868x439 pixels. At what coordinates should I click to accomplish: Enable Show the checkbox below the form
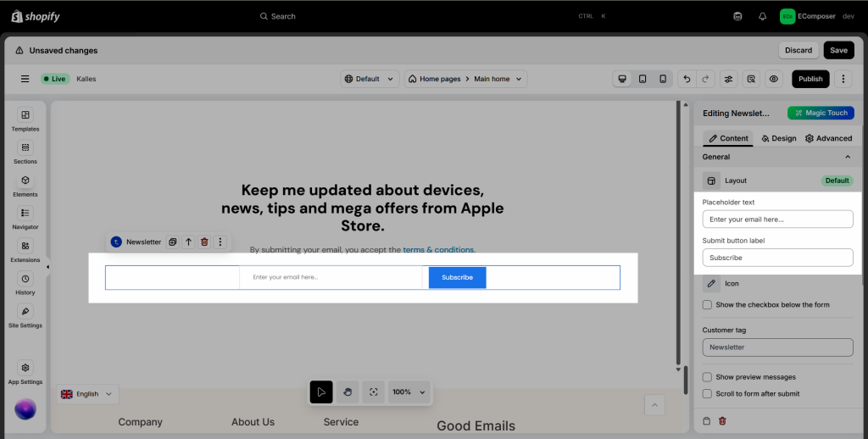(708, 304)
